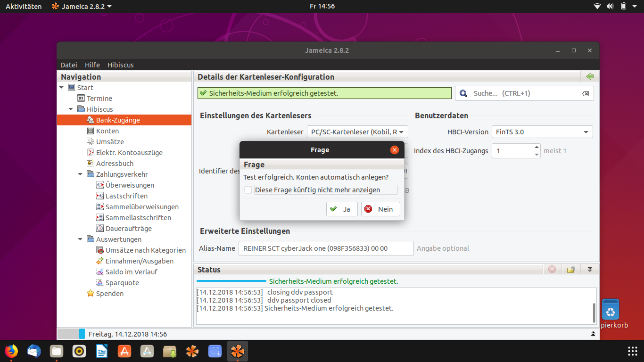This screenshot has height=362, width=644.
Task: Collapse the Hibiscus tree node
Action: 71,109
